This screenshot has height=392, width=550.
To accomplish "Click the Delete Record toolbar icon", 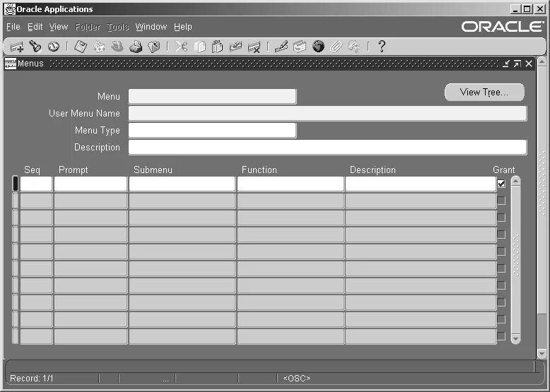I will point(254,47).
